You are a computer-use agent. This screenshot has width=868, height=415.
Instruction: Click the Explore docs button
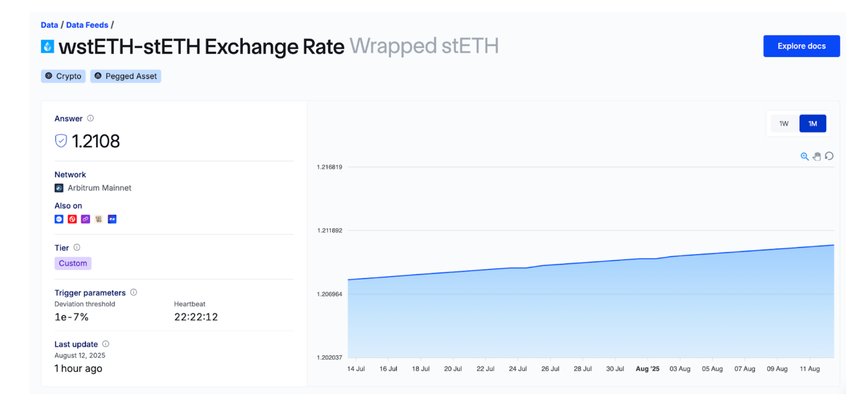tap(801, 46)
